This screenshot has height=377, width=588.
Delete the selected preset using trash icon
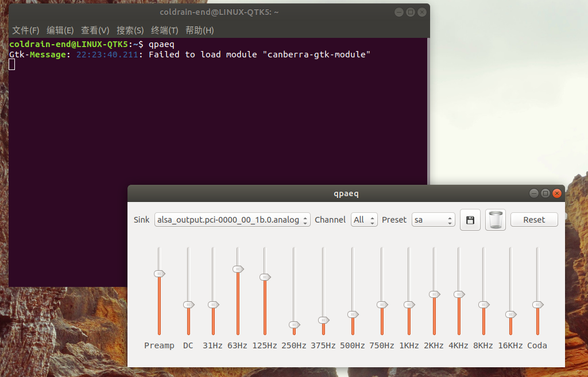coord(495,220)
